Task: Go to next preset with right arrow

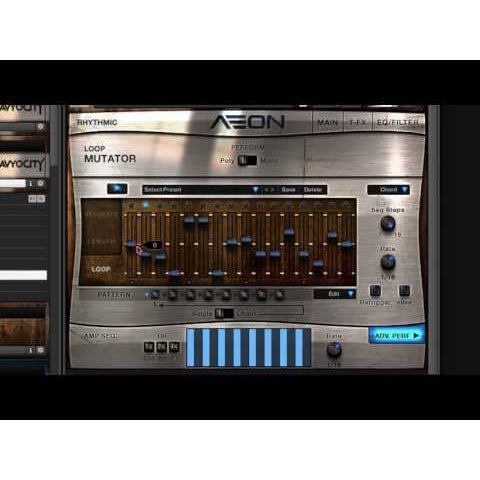Action: [272, 190]
